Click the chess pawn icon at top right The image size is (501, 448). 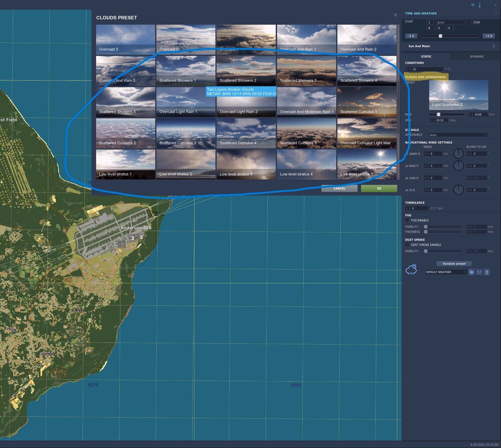coord(479,5)
